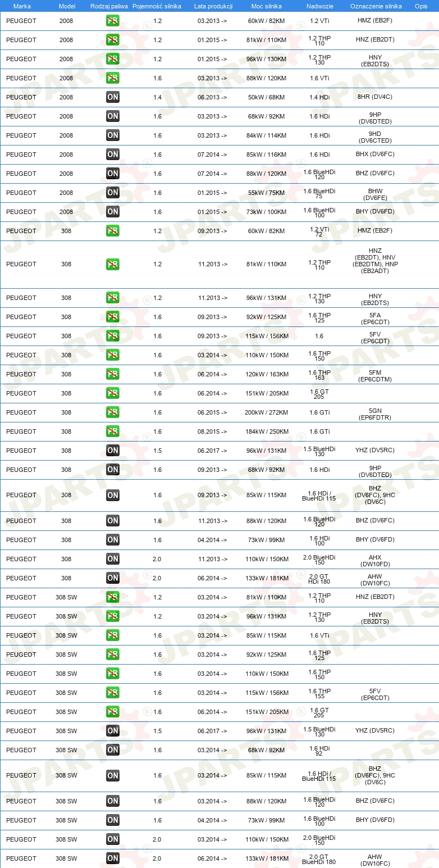Screen dimensions: 439x868
Task: Click the power value 184kW / 250KM
Action: (x=267, y=431)
